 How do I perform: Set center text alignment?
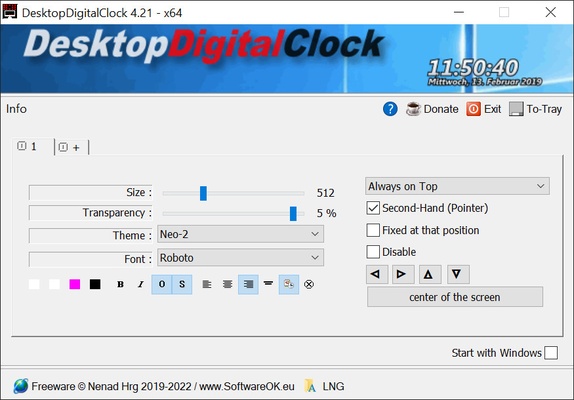click(227, 284)
